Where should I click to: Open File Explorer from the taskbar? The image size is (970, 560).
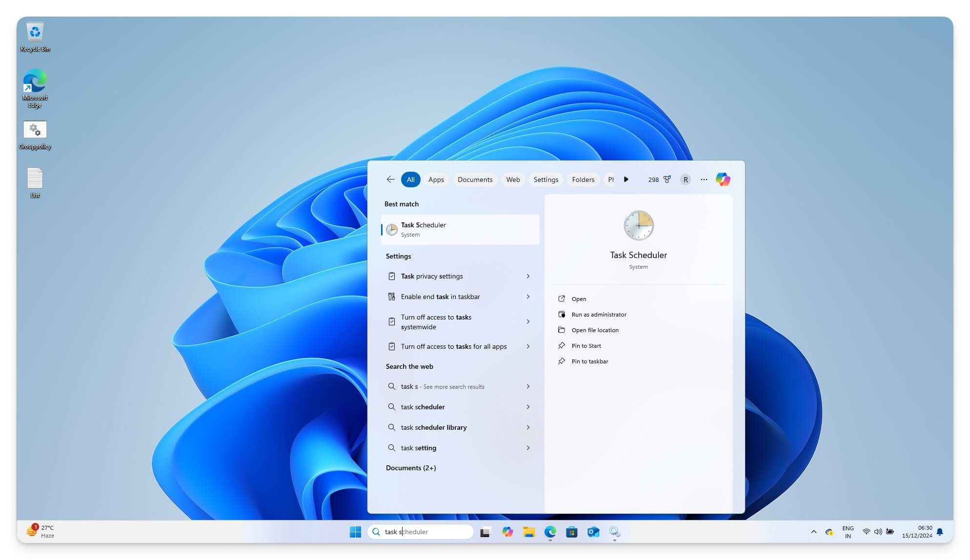(x=529, y=532)
